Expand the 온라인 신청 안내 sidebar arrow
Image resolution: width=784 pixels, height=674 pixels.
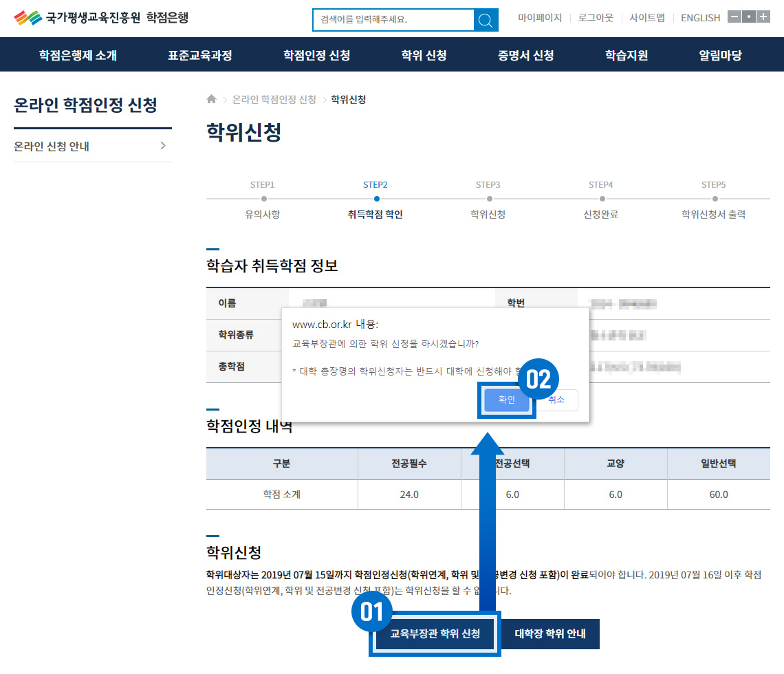point(163,146)
